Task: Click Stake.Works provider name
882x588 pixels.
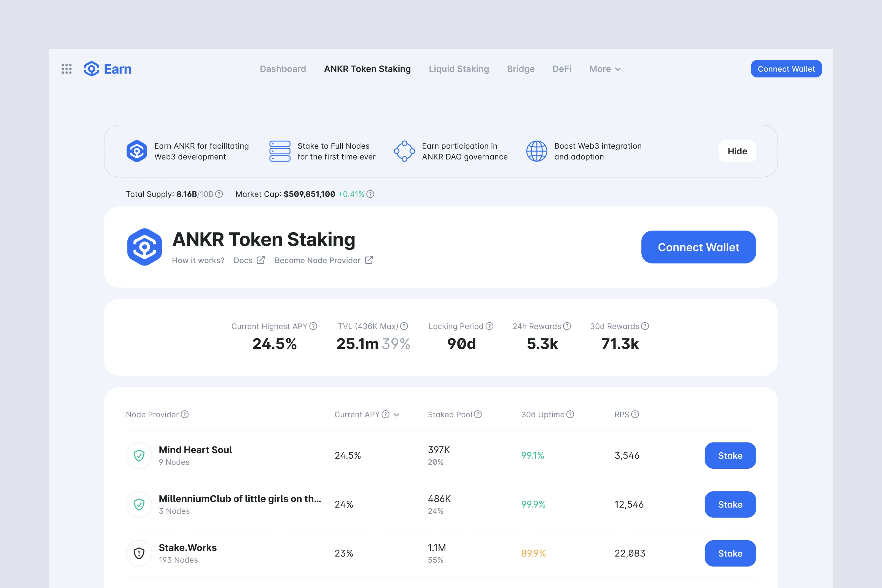Action: (x=187, y=547)
